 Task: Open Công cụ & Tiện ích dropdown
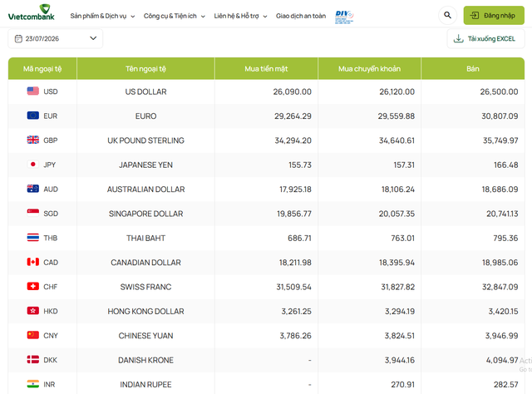(175, 16)
